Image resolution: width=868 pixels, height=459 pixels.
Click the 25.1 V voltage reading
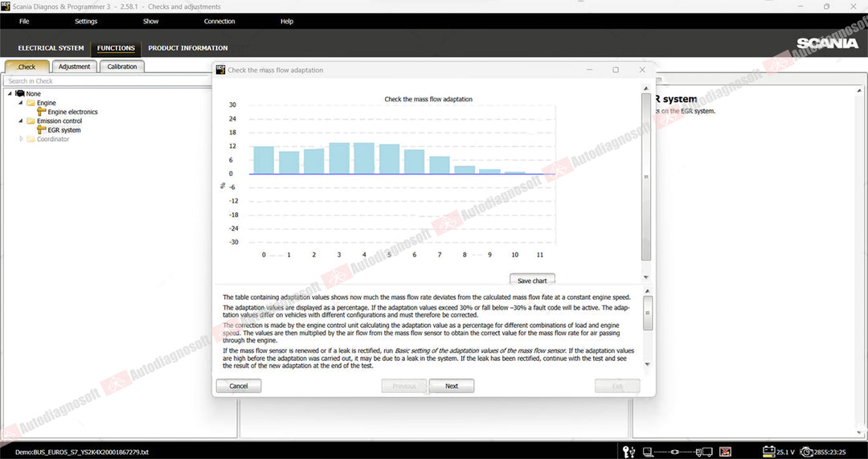coord(786,452)
